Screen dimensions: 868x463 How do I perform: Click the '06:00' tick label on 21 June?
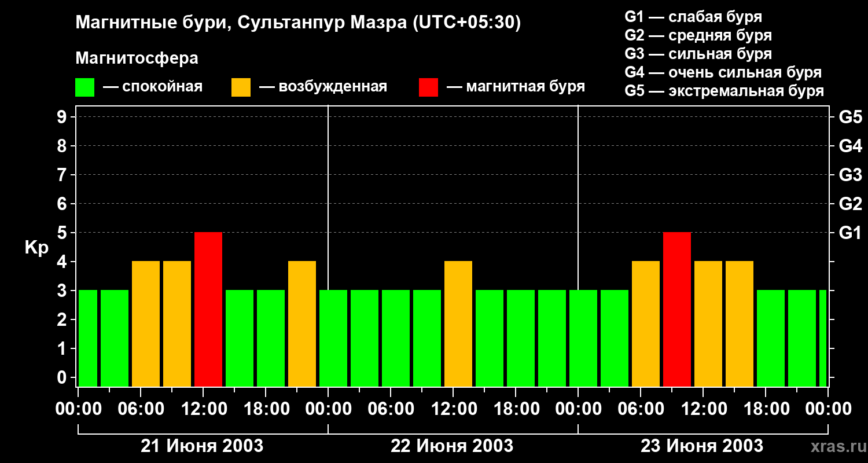pos(141,409)
